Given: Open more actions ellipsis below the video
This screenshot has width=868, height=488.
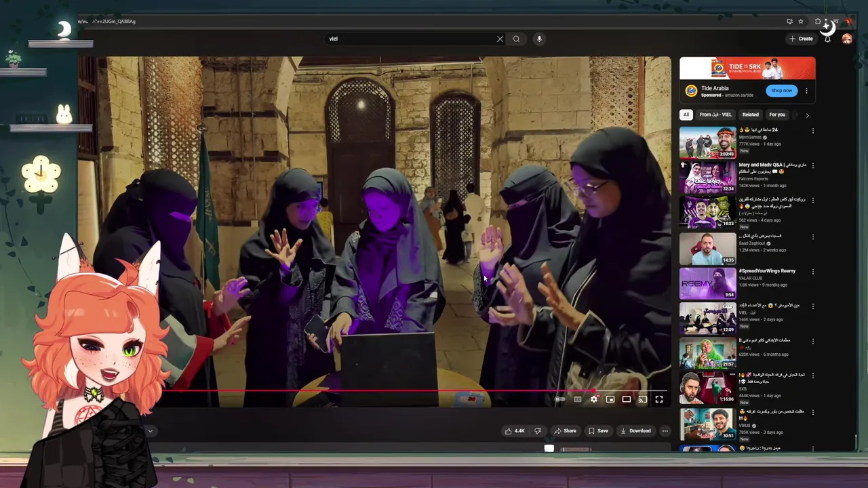Looking at the screenshot, I should tap(665, 430).
